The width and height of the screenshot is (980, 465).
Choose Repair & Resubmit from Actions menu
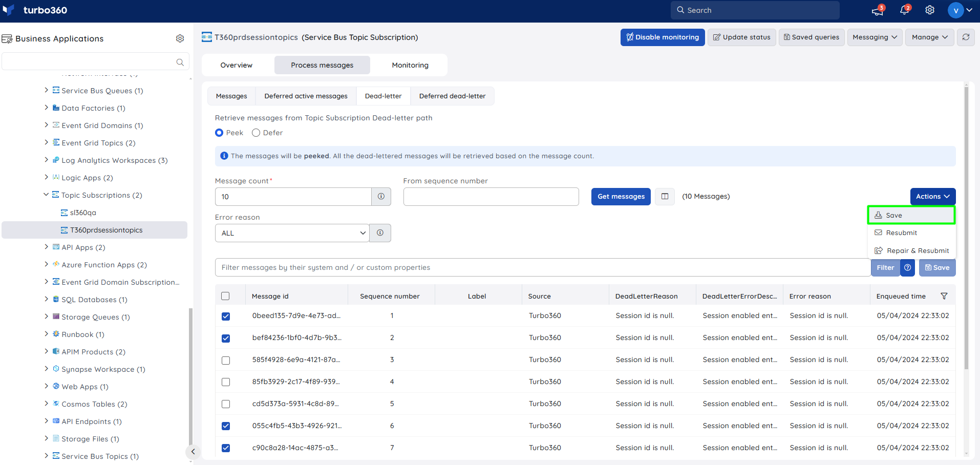tap(911, 250)
